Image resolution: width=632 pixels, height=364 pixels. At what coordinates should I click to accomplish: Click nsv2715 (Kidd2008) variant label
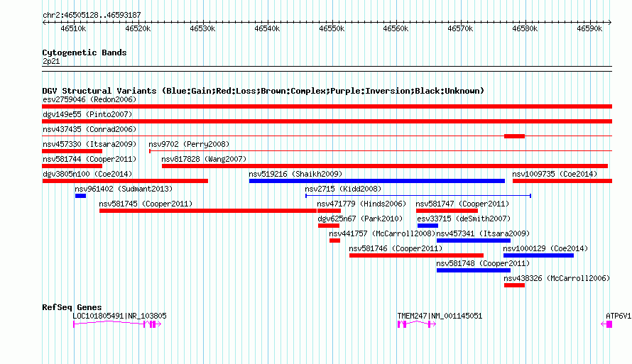tap(343, 189)
